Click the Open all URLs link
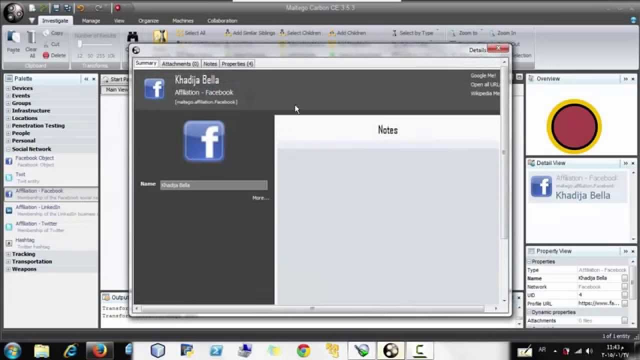640x360 pixels. click(484, 84)
